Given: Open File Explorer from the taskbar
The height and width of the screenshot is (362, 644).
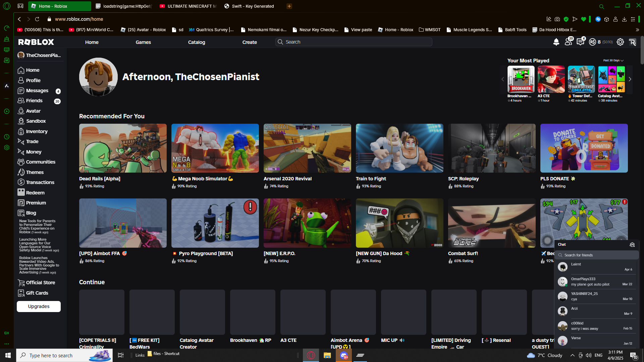Looking at the screenshot, I should (327, 355).
